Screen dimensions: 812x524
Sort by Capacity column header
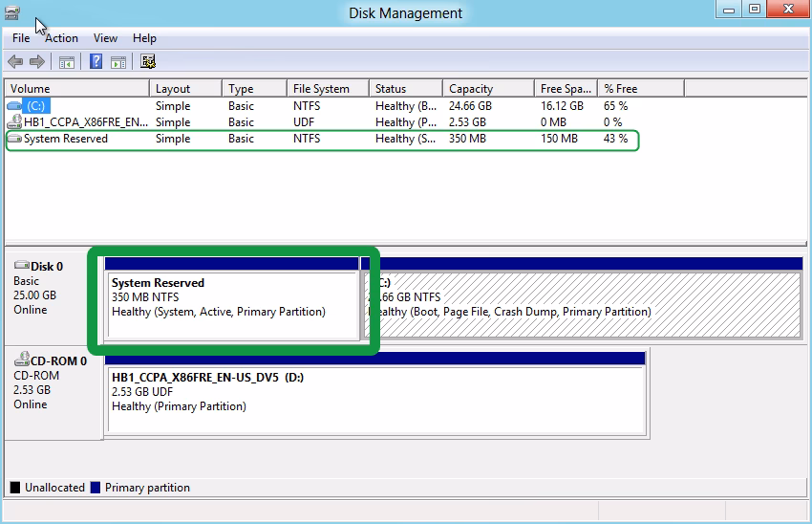coord(489,89)
